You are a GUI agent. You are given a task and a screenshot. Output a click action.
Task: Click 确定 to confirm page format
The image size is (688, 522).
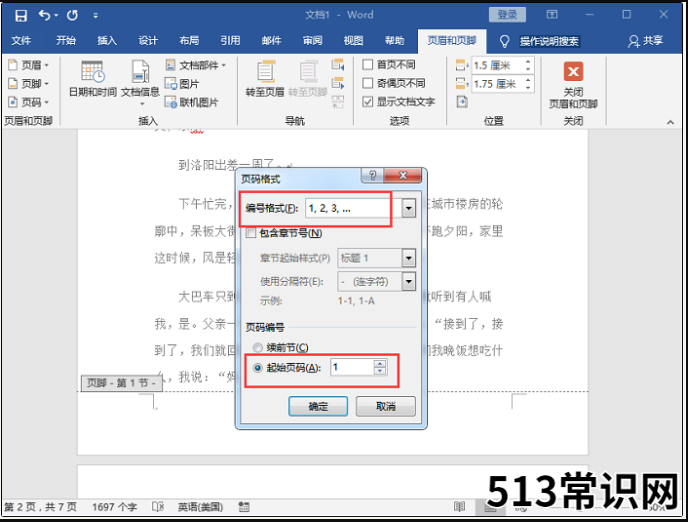pyautogui.click(x=318, y=406)
